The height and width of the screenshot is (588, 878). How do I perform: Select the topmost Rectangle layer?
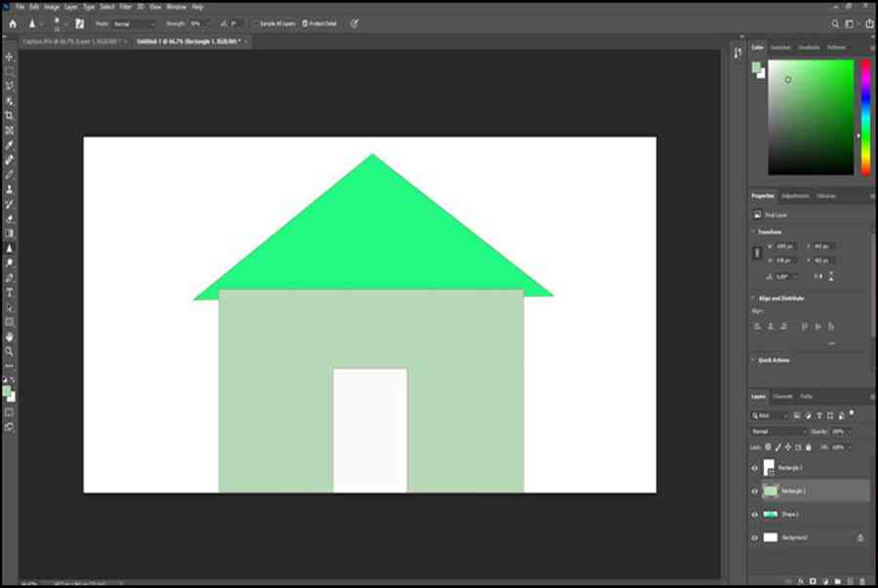811,468
